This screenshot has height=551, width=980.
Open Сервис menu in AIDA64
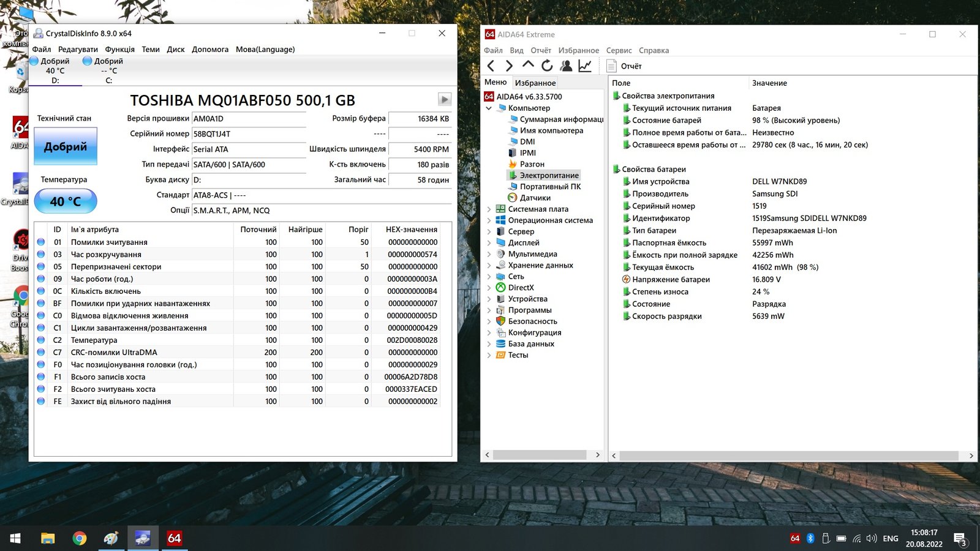pos(619,50)
